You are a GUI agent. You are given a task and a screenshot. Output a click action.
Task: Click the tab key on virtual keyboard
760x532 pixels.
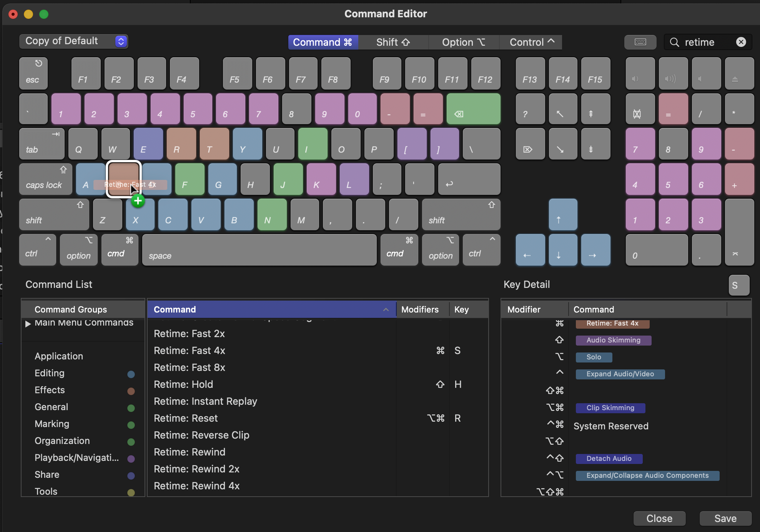[x=42, y=144]
